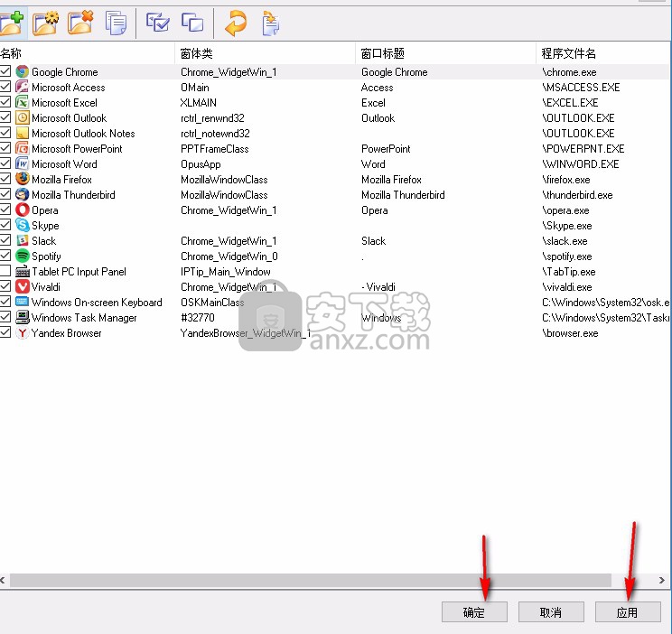Select the red Vivaldi app icon
Viewport: 672px width, 634px height.
click(x=23, y=286)
